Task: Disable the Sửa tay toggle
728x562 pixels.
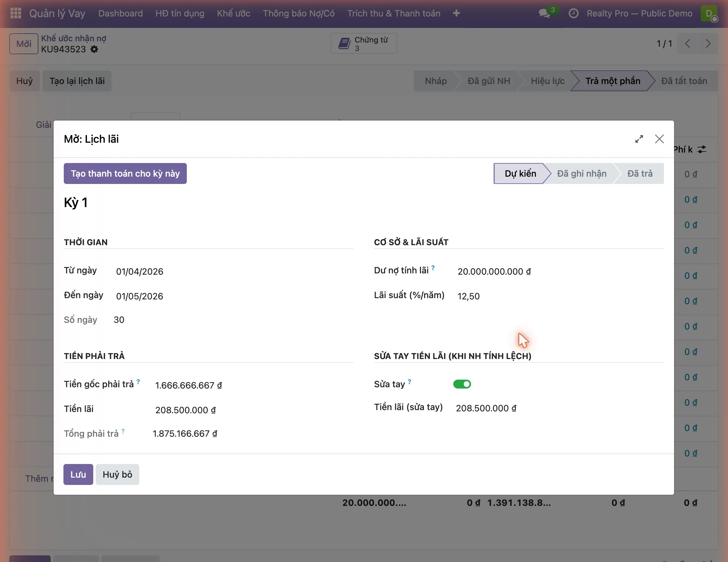Action: coord(462,384)
